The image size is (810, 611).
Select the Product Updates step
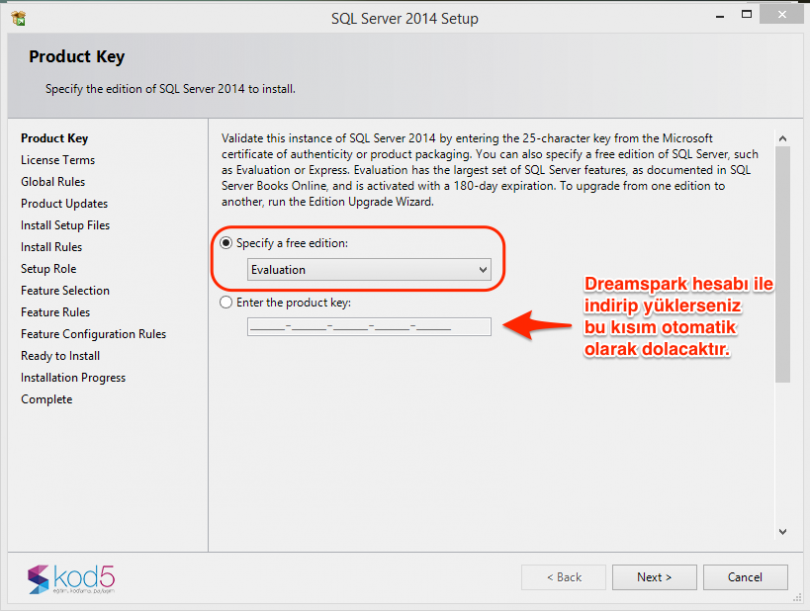[x=62, y=203]
